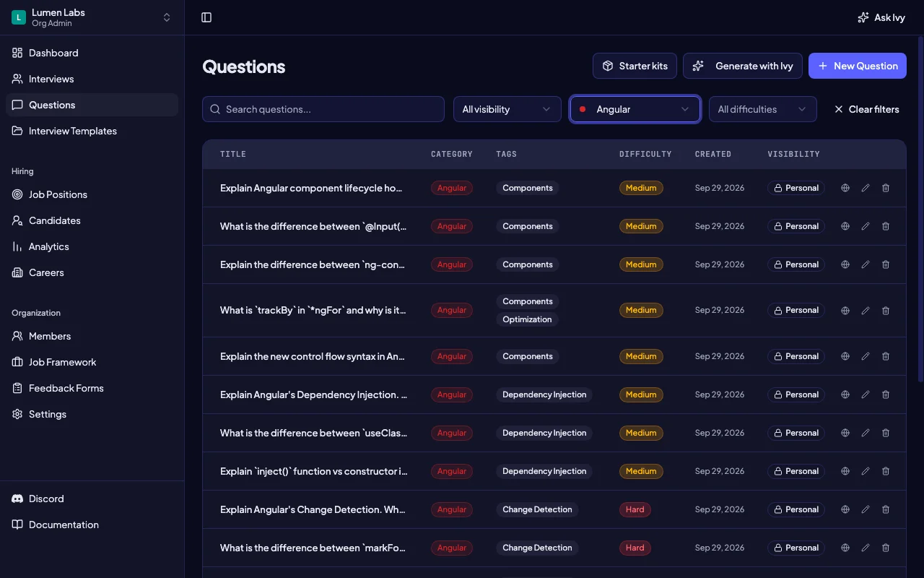The width and height of the screenshot is (924, 578).
Task: Open Documentation link in sidebar
Action: click(x=92, y=525)
